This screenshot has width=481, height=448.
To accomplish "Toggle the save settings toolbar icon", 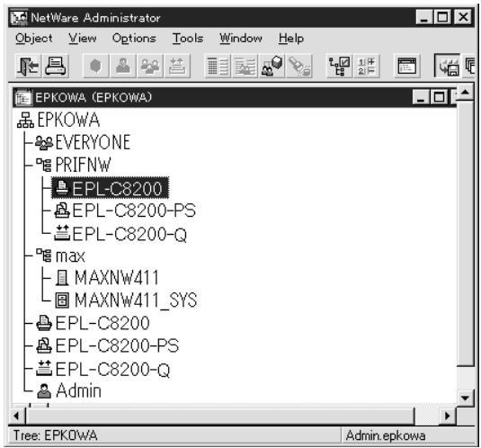I will point(447,66).
